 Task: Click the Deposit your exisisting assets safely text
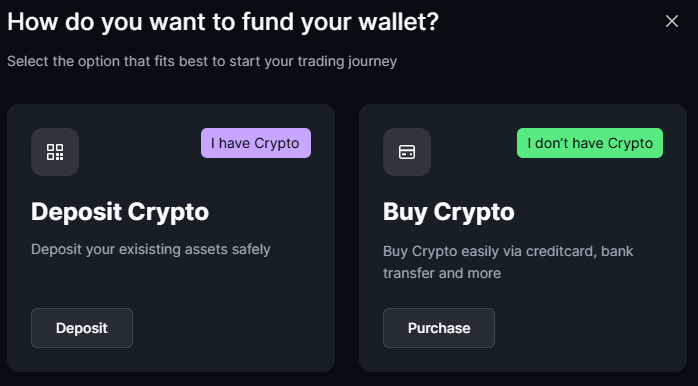[150, 249]
